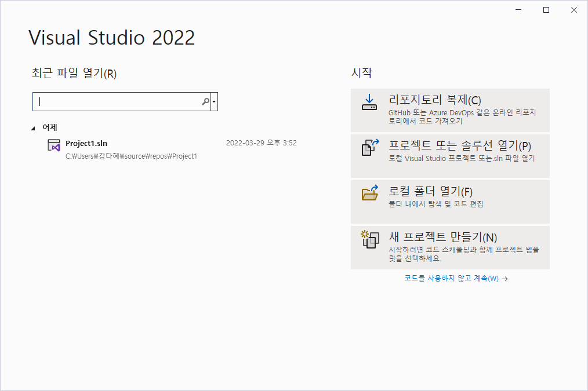Click the clone repository download icon

tap(369, 102)
